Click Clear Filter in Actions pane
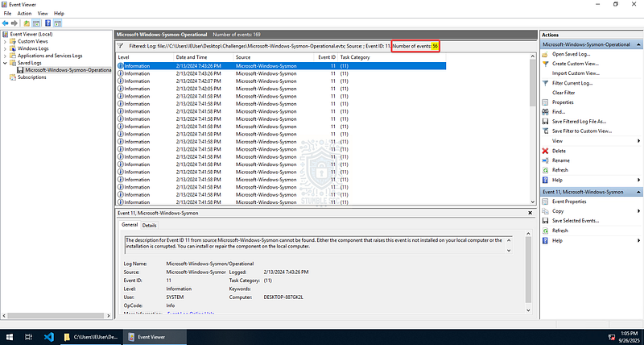This screenshot has height=345, width=644. pos(563,93)
